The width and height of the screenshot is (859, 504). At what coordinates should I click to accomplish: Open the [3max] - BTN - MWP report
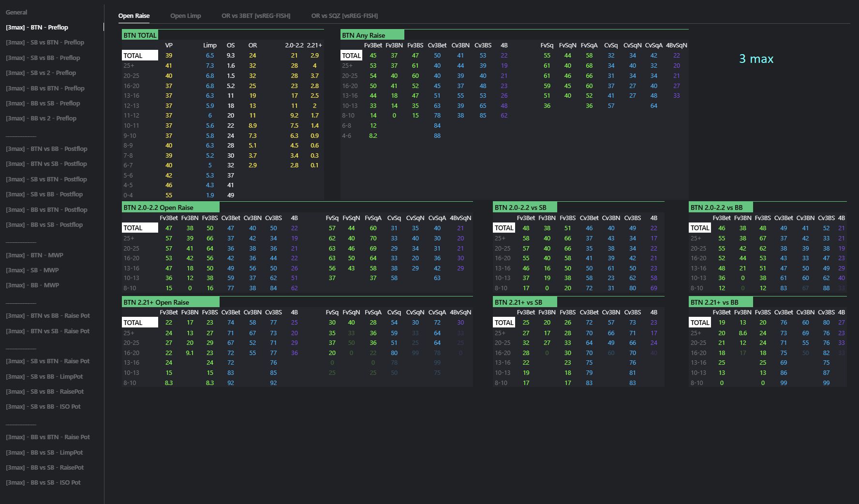pos(34,255)
